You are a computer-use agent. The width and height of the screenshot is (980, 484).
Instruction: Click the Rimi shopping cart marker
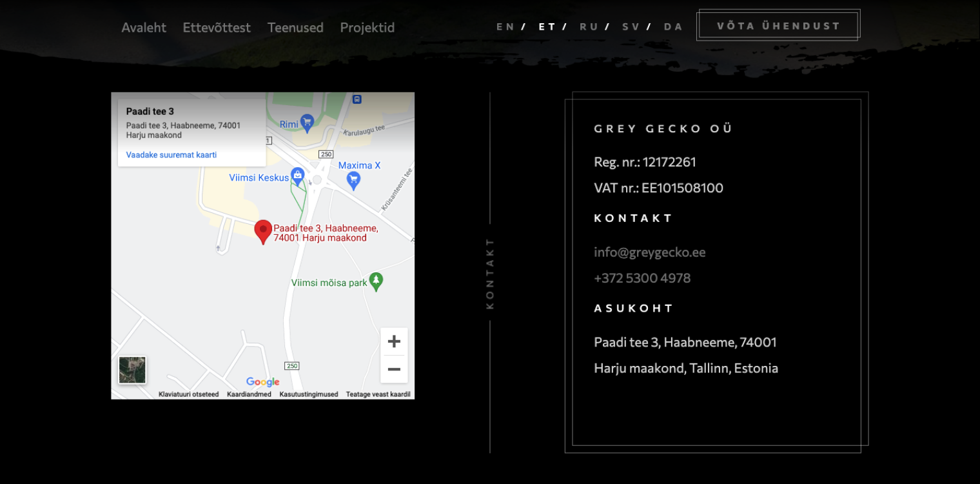[x=307, y=122]
